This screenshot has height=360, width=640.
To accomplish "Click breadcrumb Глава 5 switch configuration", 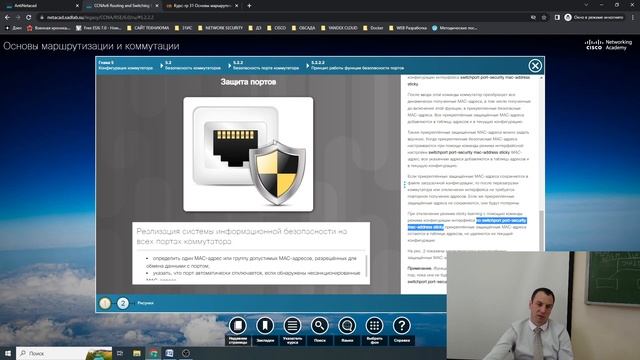I will pyautogui.click(x=126, y=65).
